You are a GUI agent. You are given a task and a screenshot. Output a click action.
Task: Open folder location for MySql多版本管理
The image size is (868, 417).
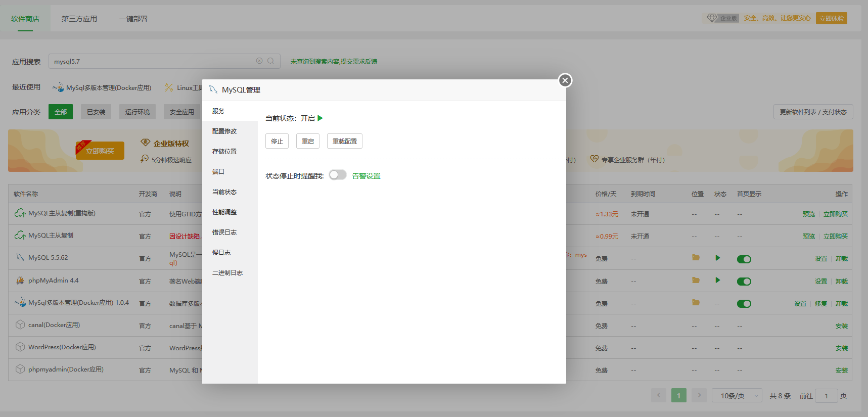point(696,302)
